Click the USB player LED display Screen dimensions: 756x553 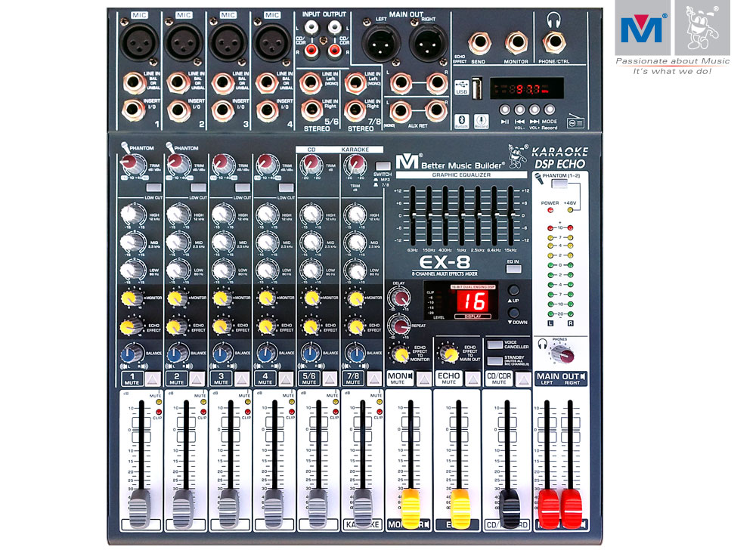526,88
